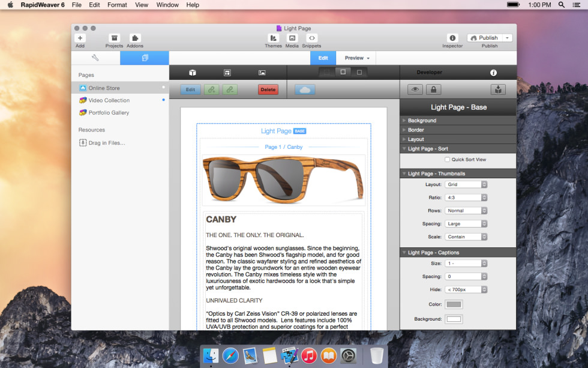588x368 pixels.
Task: Open the Publish dropdown arrow
Action: [508, 38]
